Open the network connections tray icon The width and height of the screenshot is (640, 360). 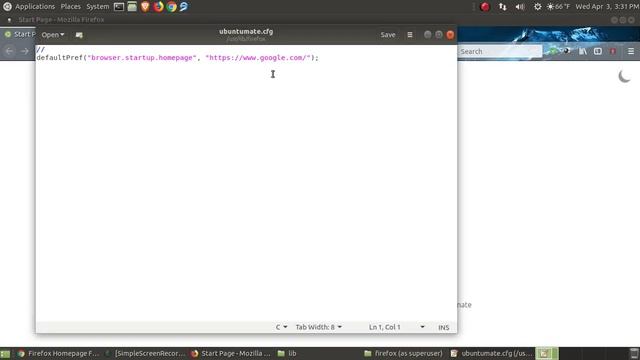(x=502, y=7)
